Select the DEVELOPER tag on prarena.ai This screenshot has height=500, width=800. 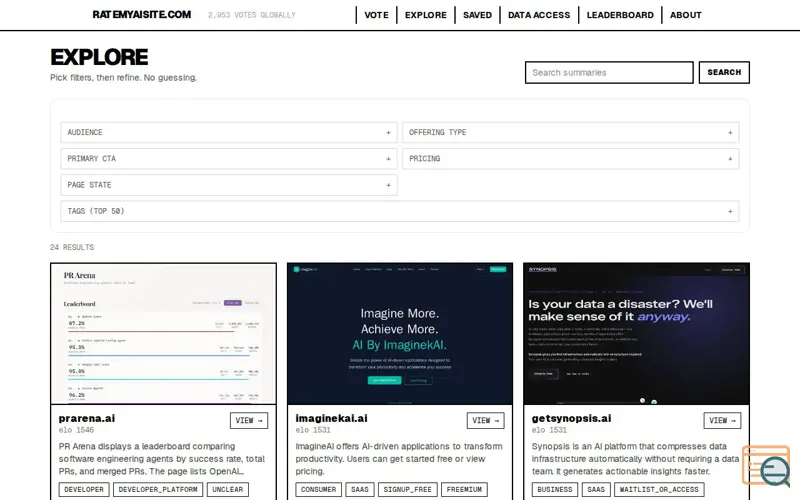point(84,489)
